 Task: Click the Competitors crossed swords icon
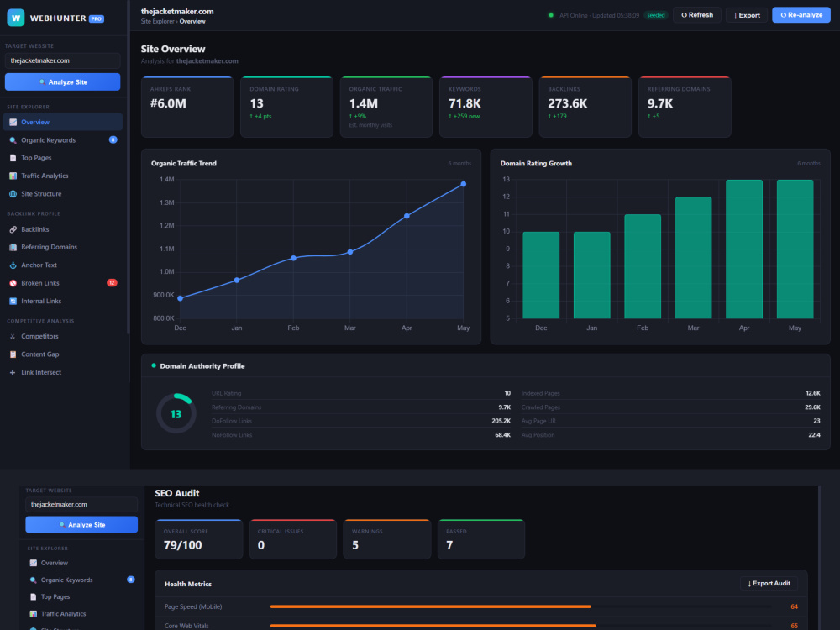(x=13, y=337)
